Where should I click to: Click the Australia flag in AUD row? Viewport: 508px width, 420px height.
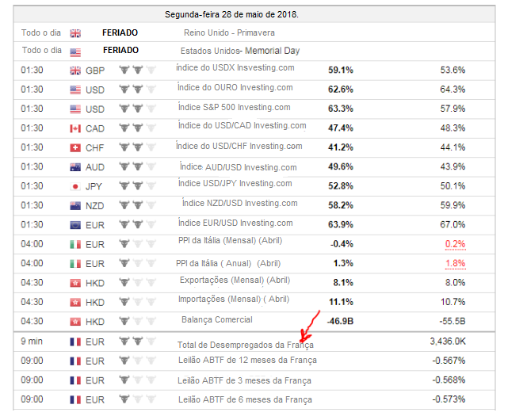pyautogui.click(x=75, y=167)
